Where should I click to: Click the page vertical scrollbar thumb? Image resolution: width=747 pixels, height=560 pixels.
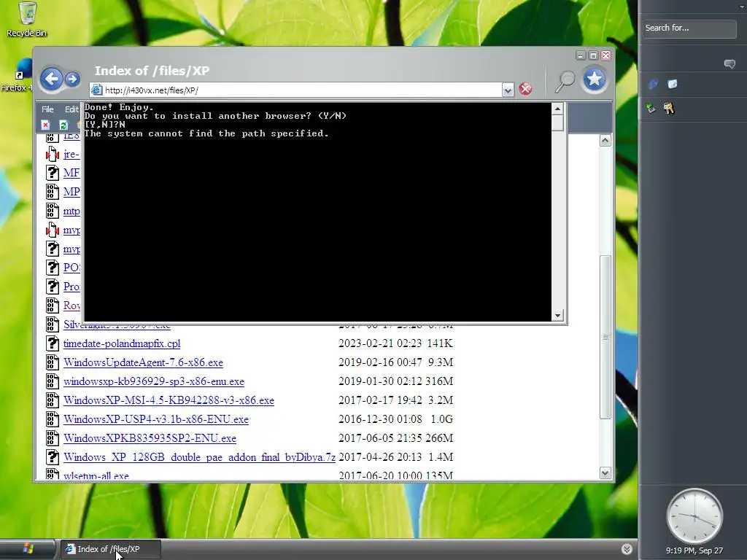pos(605,338)
